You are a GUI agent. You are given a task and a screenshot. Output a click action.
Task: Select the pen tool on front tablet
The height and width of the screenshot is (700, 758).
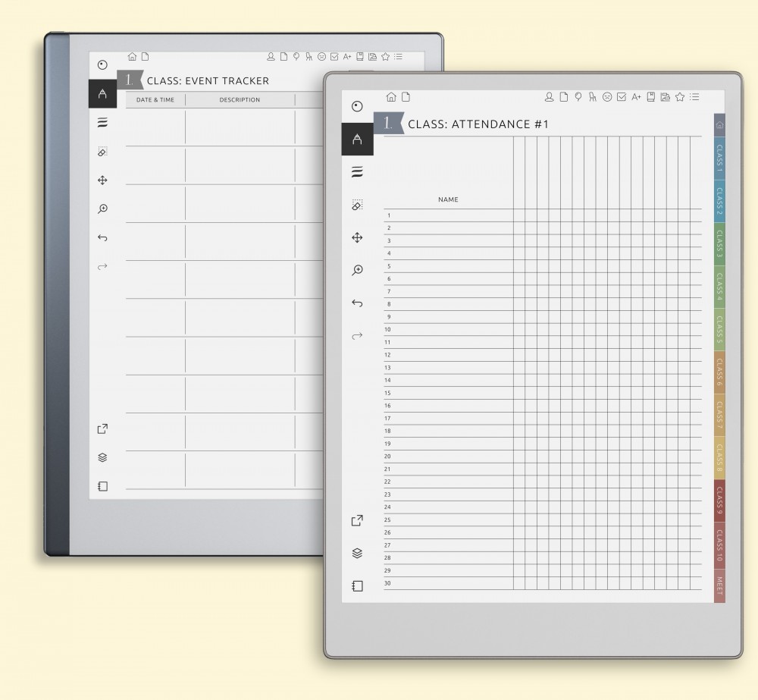pyautogui.click(x=357, y=140)
